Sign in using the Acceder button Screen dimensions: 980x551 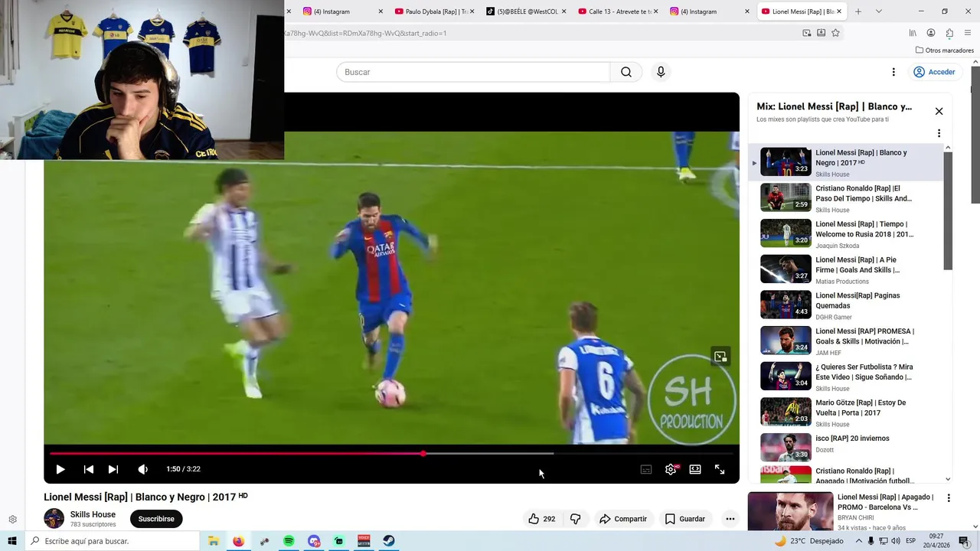(934, 72)
